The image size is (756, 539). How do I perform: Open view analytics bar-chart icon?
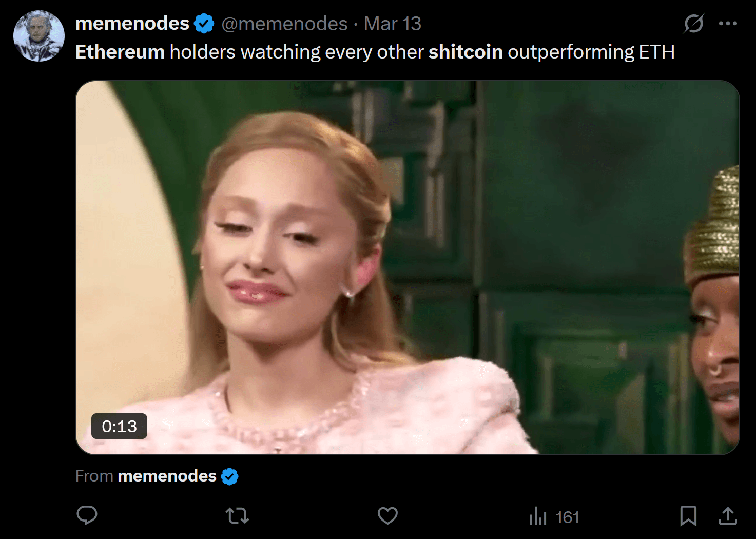click(x=538, y=516)
